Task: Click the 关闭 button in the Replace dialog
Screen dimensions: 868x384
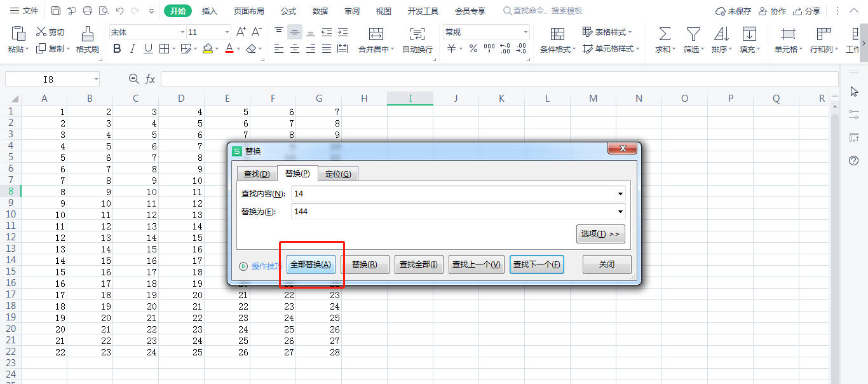Action: click(607, 264)
